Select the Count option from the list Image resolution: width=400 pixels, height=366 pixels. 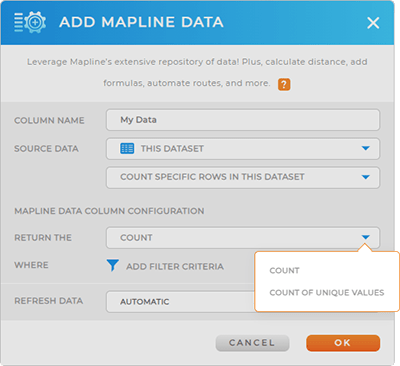(x=284, y=271)
